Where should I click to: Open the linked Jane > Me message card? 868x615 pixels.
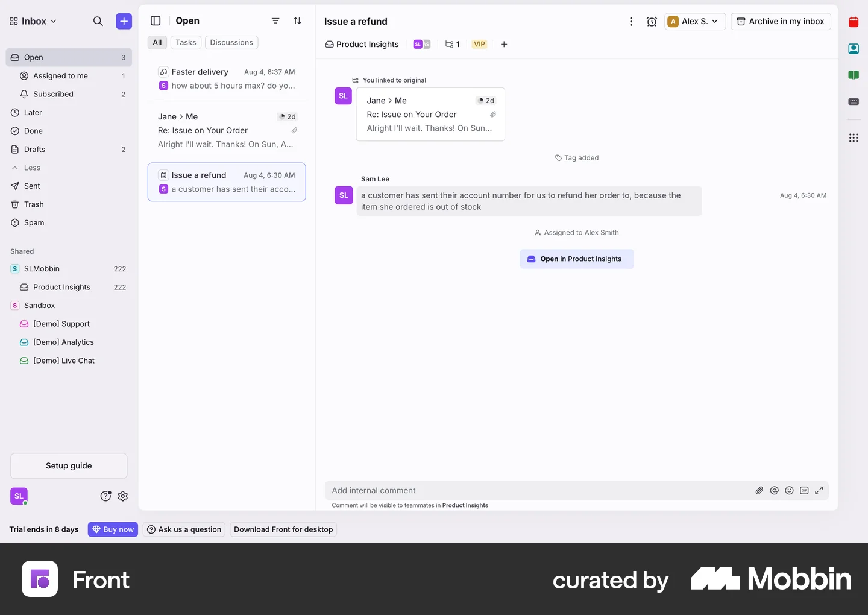tap(430, 115)
